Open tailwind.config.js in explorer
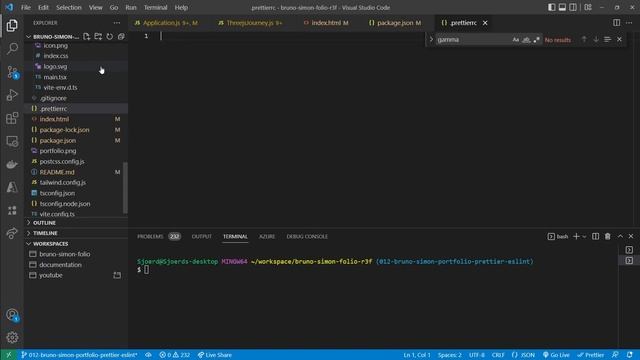Image resolution: width=640 pixels, height=360 pixels. pos(76,182)
